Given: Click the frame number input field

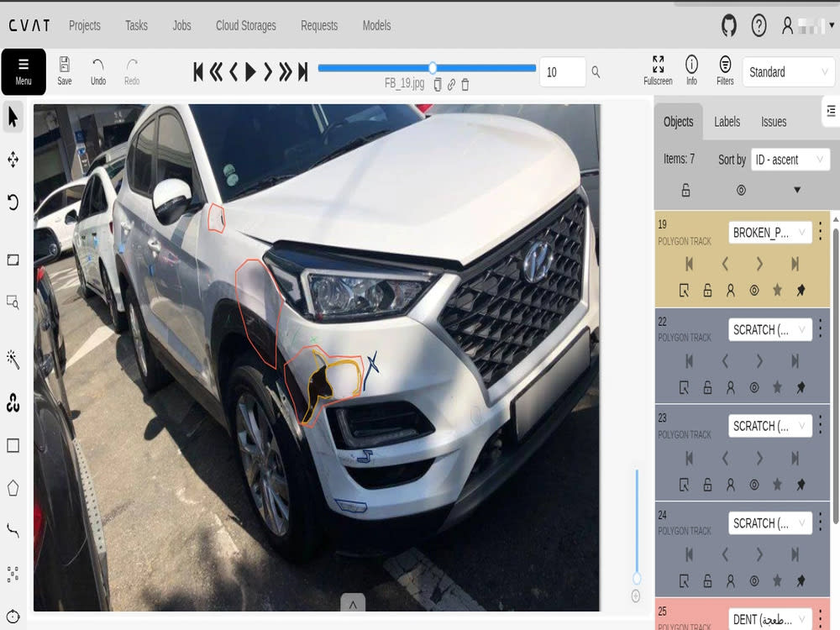Looking at the screenshot, I should pos(563,71).
